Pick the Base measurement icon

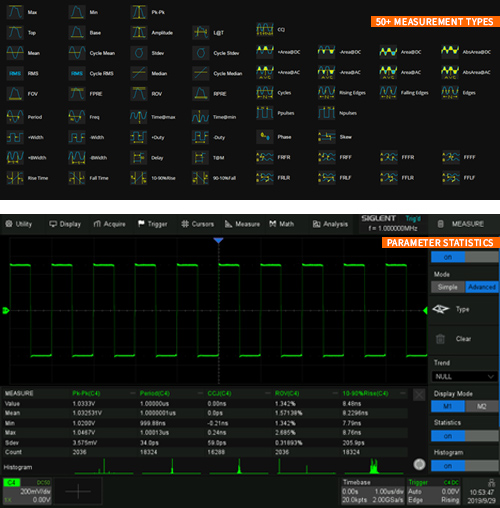77,32
